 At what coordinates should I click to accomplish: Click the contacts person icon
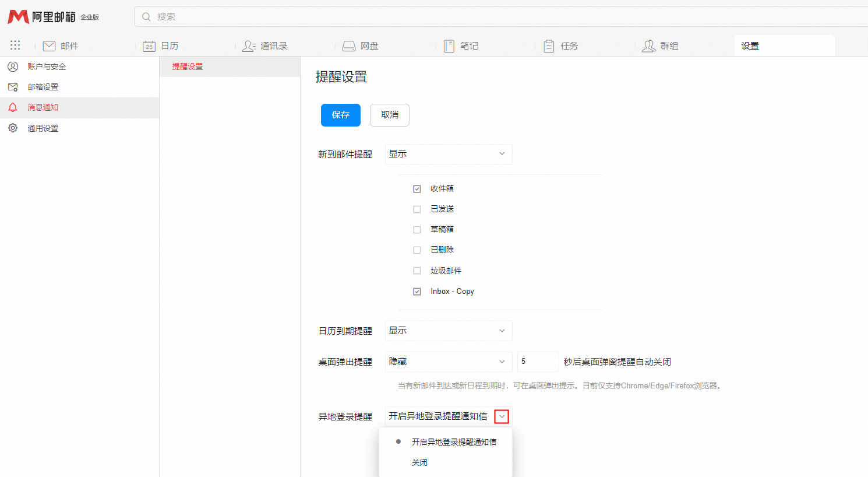coord(249,46)
